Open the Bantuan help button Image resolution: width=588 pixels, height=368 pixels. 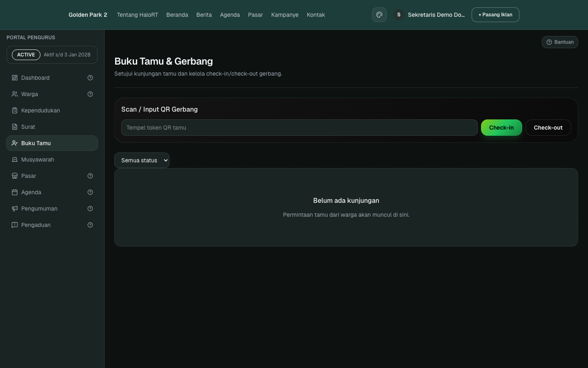[560, 42]
